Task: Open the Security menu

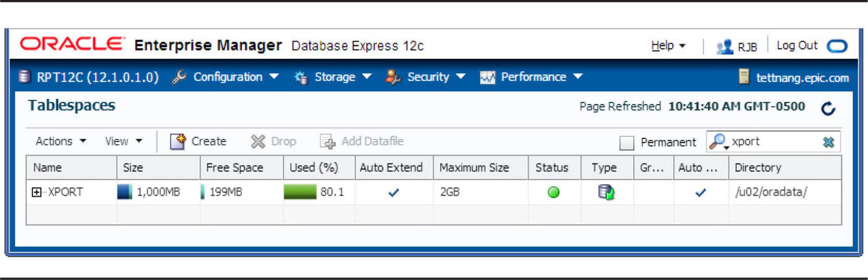Action: click(425, 77)
